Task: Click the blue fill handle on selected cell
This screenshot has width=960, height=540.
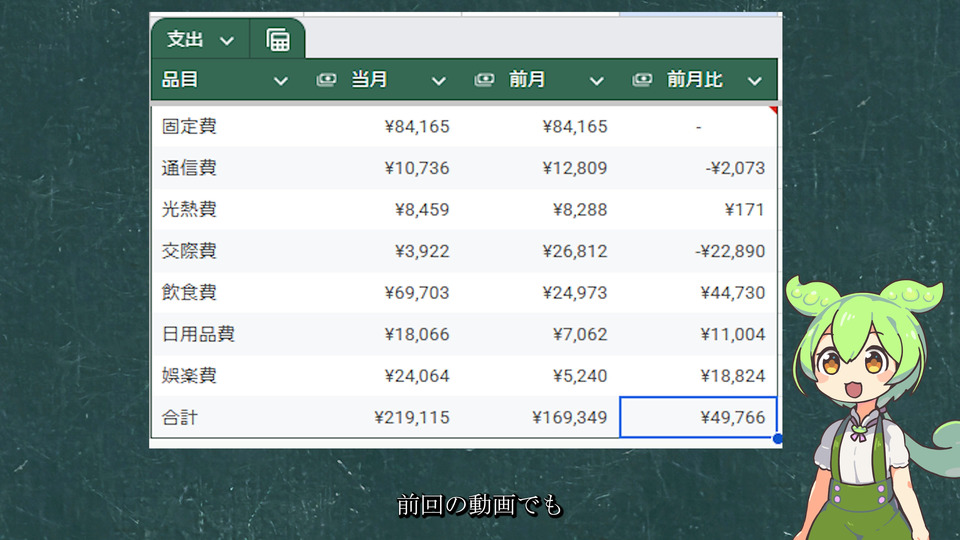Action: pos(778,438)
